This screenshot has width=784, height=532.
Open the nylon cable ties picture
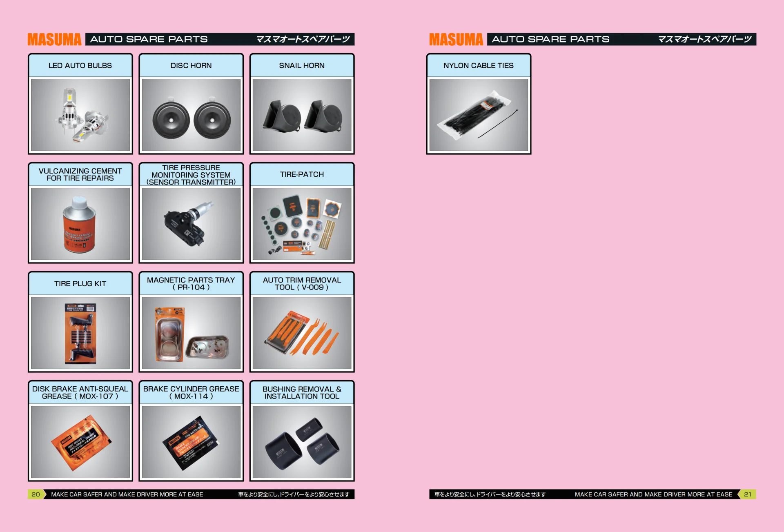pyautogui.click(x=479, y=115)
